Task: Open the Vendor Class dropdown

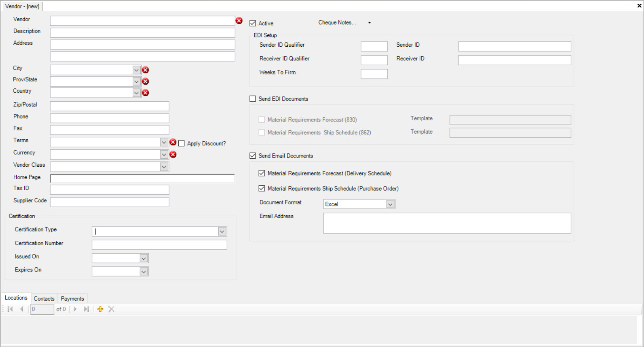Action: (x=164, y=167)
